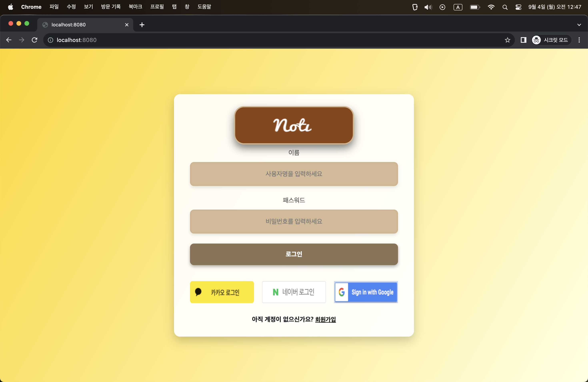Bookmark this page with the star icon
588x382 pixels.
coord(507,40)
